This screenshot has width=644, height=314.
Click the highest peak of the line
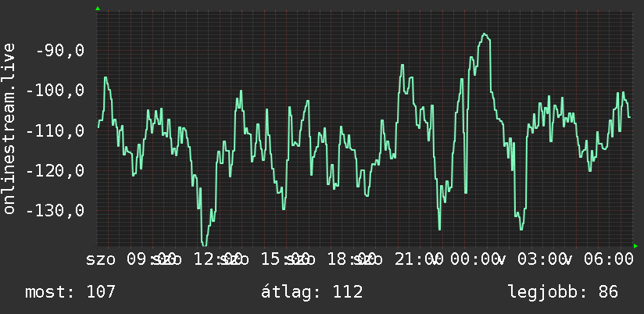click(x=485, y=34)
